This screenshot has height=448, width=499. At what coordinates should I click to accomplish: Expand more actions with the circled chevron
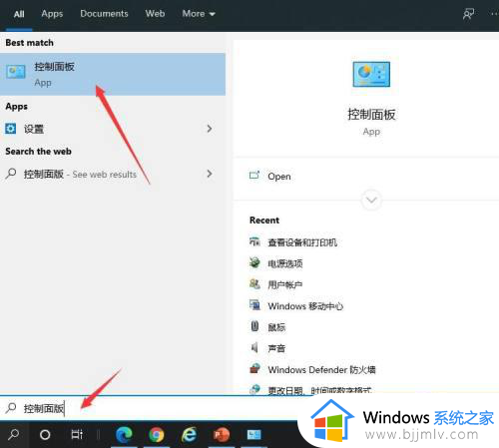click(x=371, y=200)
